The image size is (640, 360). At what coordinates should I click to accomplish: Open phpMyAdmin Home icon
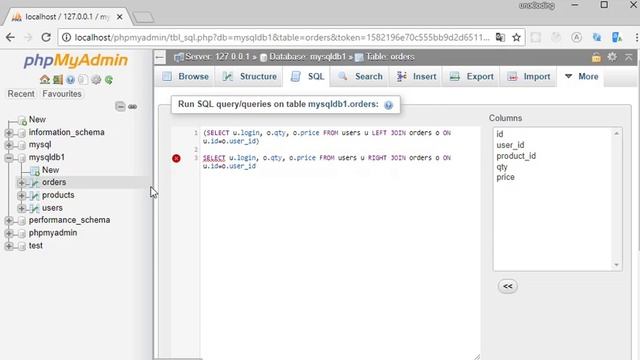point(44,80)
